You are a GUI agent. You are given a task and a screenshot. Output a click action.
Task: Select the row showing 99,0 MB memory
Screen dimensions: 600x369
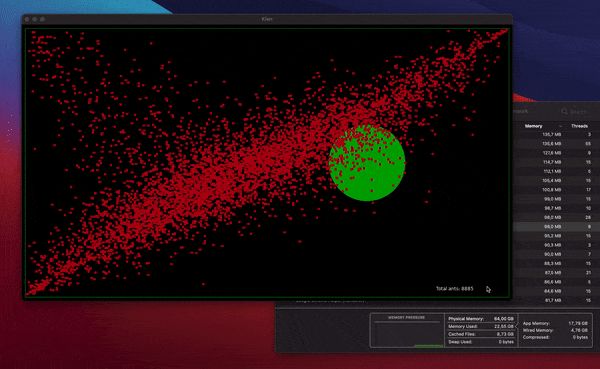pyautogui.click(x=556, y=199)
